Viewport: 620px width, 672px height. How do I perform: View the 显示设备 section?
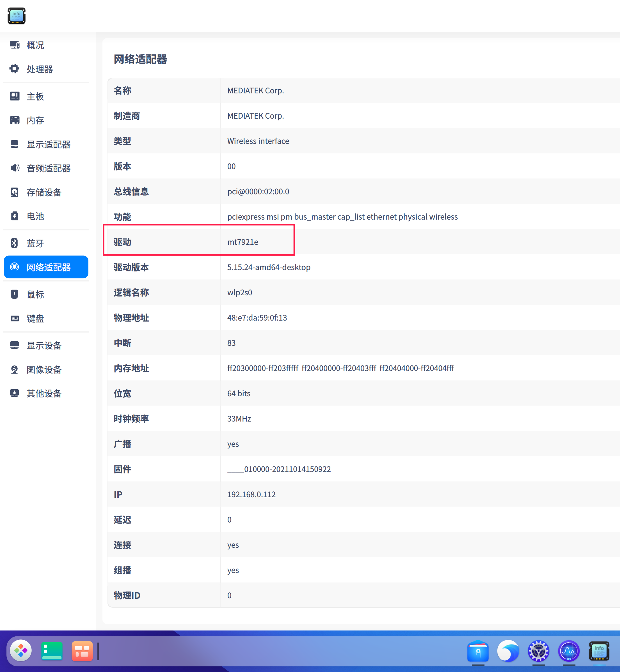pos(44,345)
